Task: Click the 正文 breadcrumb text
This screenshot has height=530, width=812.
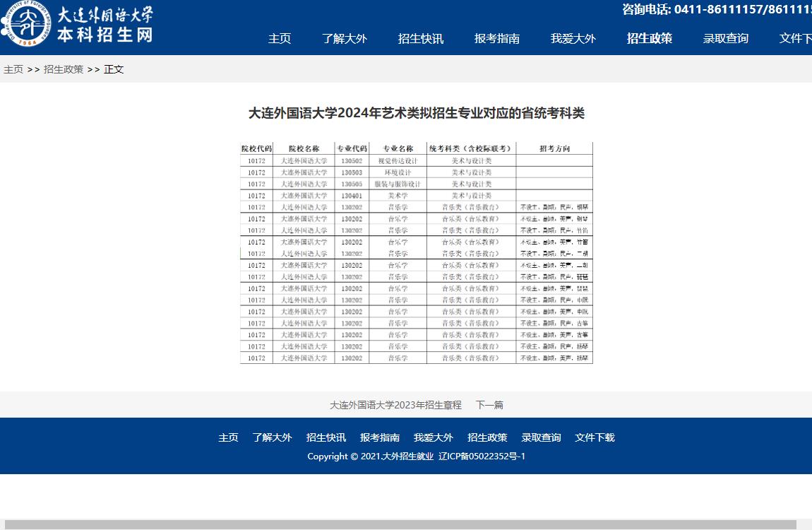Action: (x=114, y=69)
